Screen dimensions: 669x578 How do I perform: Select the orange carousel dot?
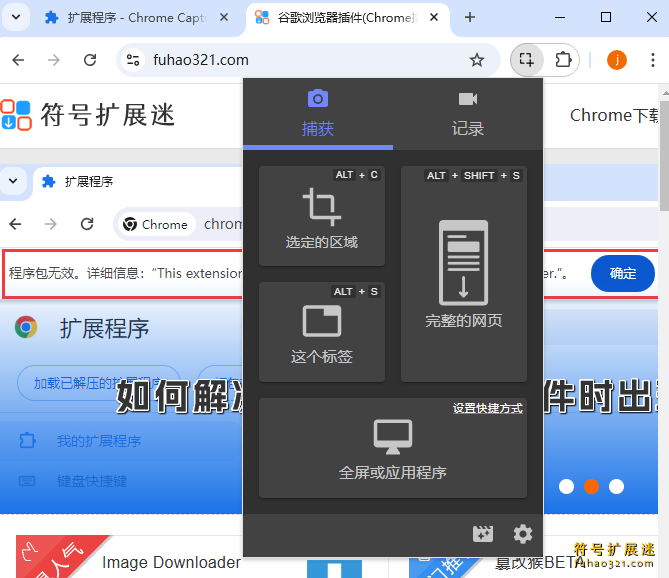pyautogui.click(x=591, y=486)
